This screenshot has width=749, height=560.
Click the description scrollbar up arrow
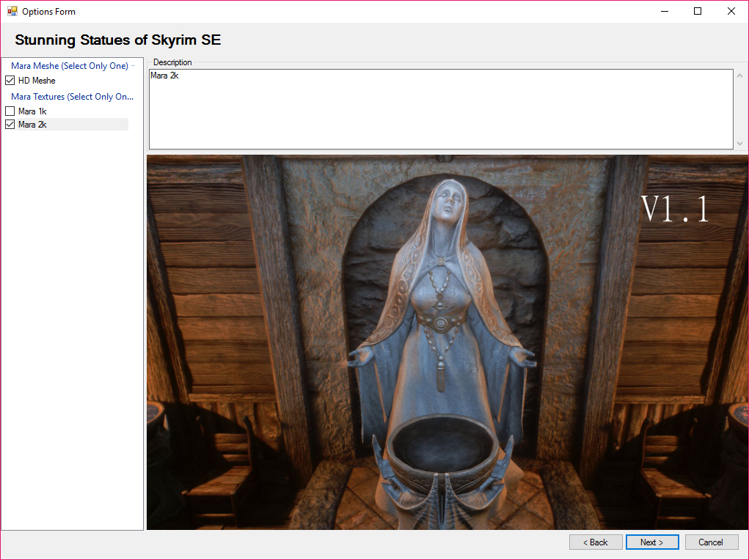[740, 75]
